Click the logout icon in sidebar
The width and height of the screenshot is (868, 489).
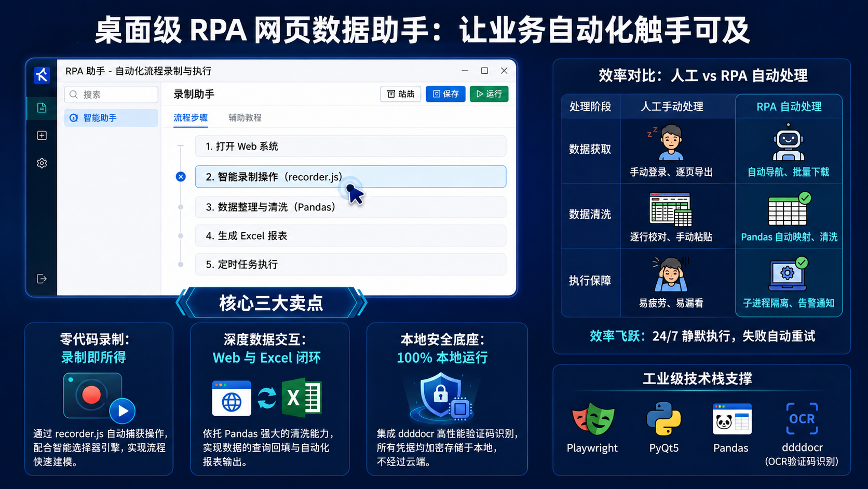[x=42, y=279]
